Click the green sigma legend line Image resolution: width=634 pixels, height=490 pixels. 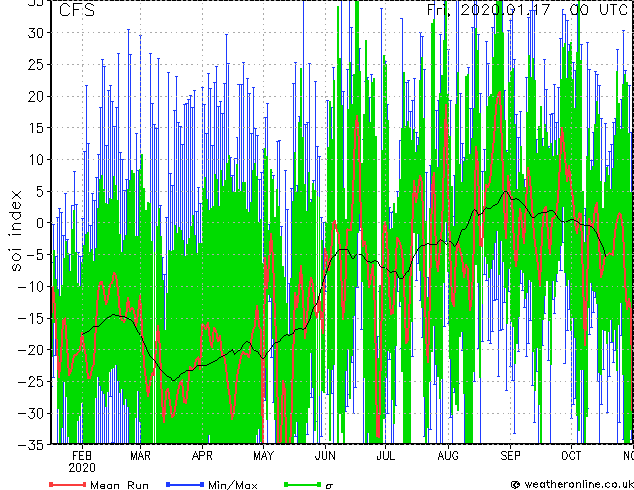pyautogui.click(x=302, y=484)
